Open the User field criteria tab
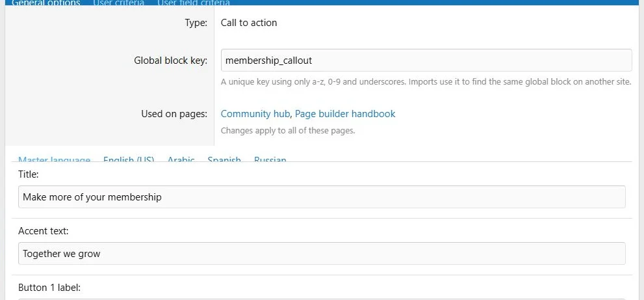This screenshot has width=644, height=300. 194,3
